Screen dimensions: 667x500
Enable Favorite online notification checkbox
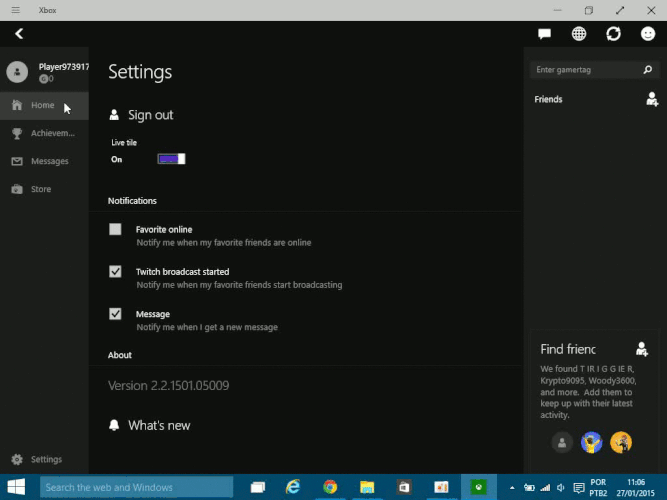click(x=115, y=229)
